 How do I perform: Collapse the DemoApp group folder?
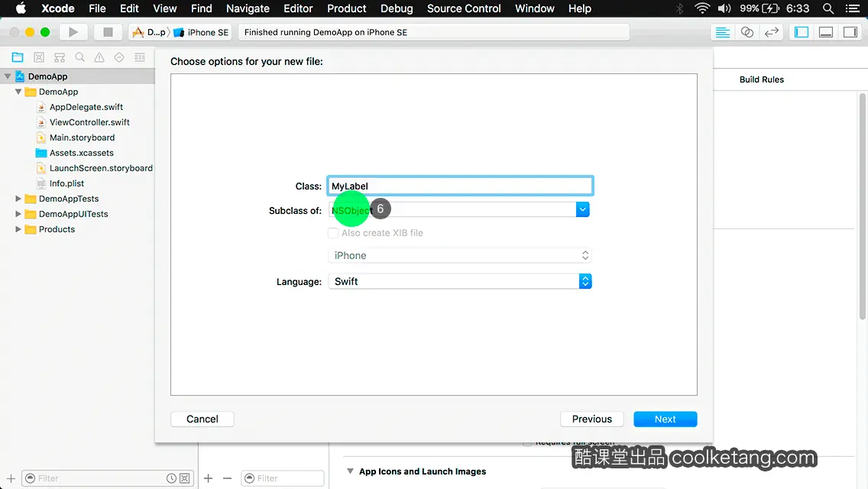point(18,92)
